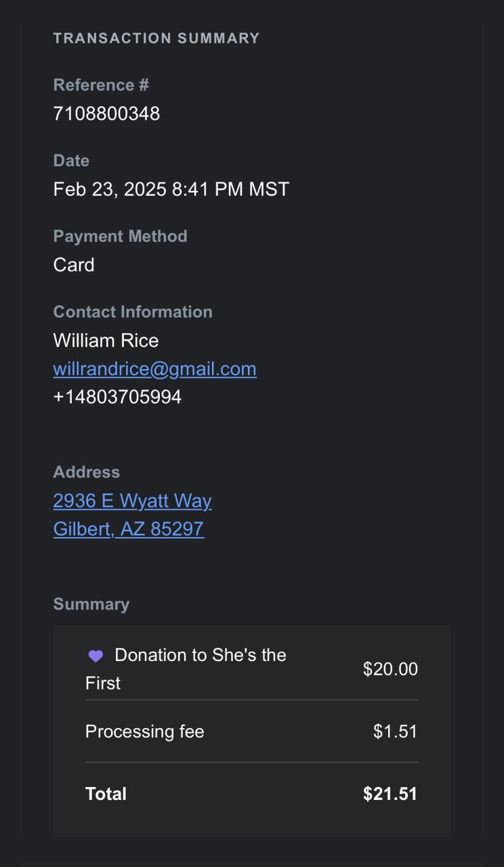Click the Card payment method value
The height and width of the screenshot is (867, 504).
point(74,265)
